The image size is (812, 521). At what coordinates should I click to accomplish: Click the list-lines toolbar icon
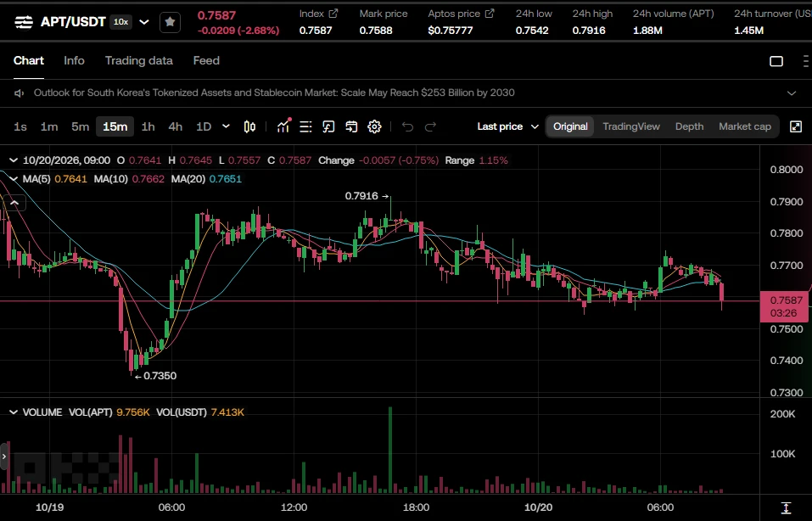[x=306, y=127]
